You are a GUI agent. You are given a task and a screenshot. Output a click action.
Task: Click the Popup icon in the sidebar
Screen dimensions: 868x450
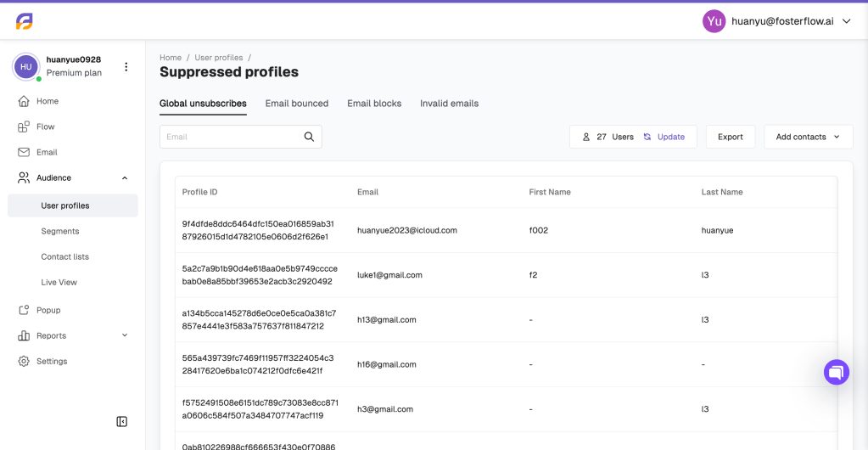click(23, 311)
